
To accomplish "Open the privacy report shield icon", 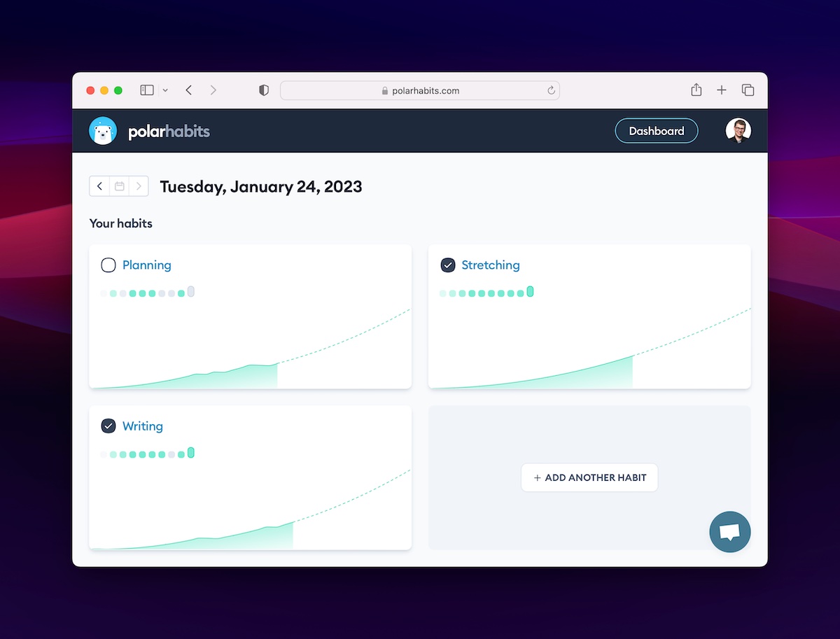I will pyautogui.click(x=264, y=90).
